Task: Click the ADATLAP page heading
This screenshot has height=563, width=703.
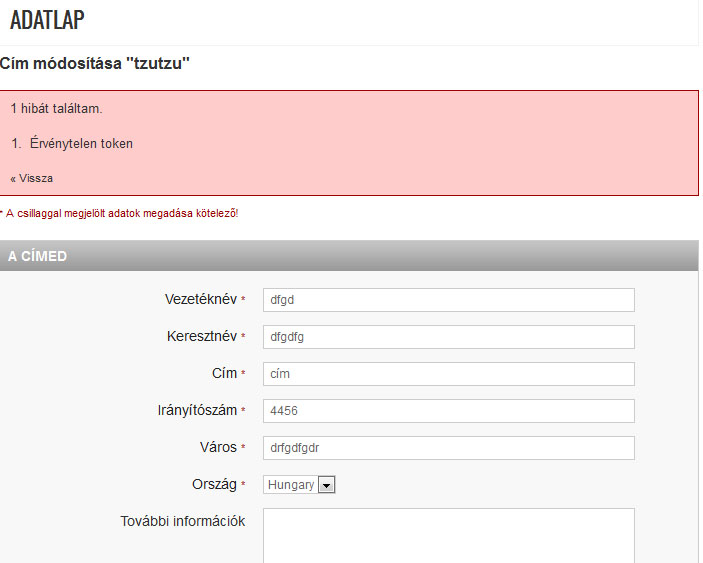Action: click(x=47, y=19)
